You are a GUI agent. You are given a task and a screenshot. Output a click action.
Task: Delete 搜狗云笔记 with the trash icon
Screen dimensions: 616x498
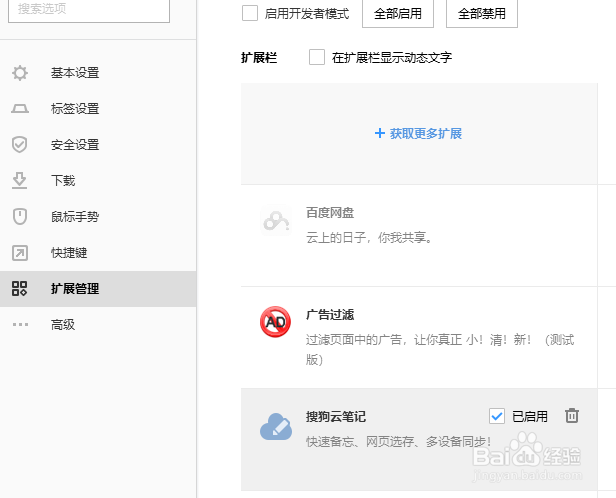(572, 416)
